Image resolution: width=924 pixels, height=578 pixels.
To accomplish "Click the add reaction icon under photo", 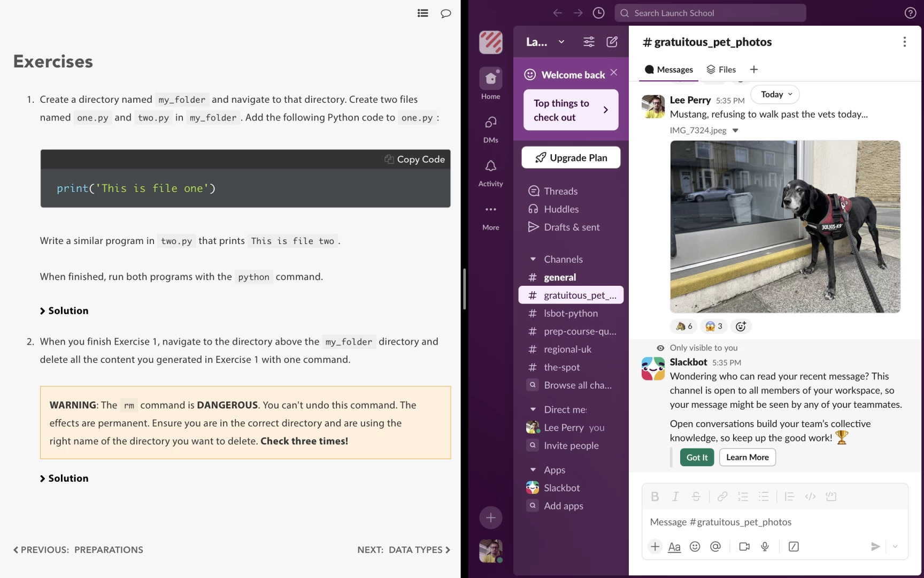I will pos(741,326).
